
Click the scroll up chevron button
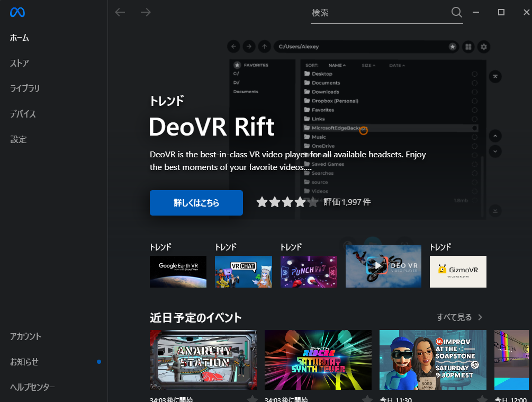[495, 136]
